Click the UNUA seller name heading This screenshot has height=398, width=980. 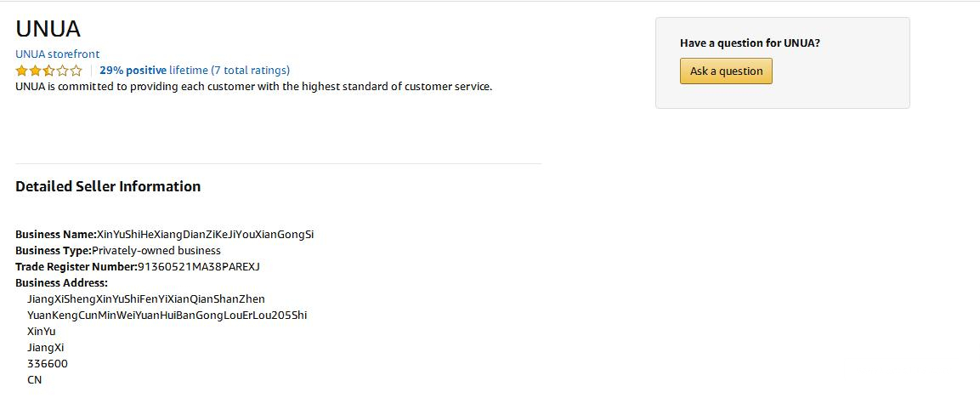point(48,29)
